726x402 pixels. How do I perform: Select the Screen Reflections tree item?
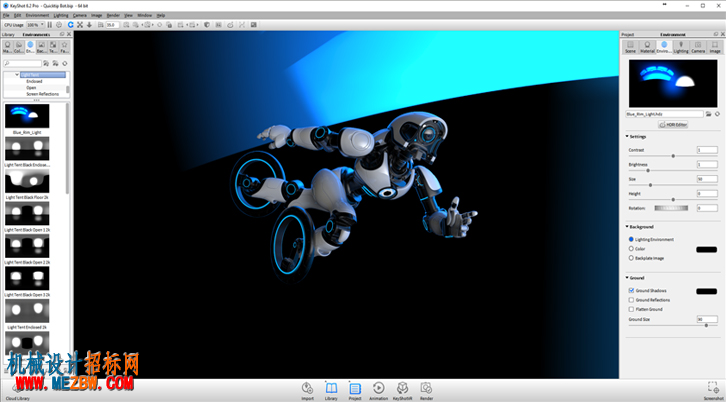42,94
